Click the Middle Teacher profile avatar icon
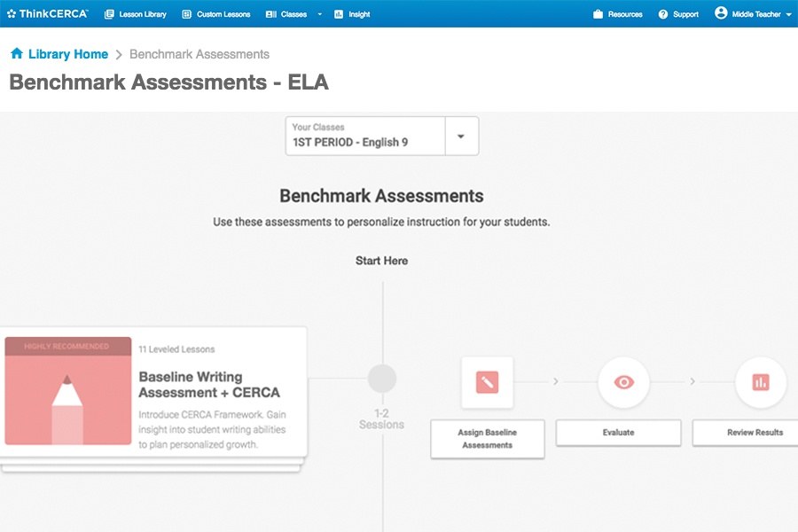Screen dimensions: 798x532 pyautogui.click(x=721, y=13)
